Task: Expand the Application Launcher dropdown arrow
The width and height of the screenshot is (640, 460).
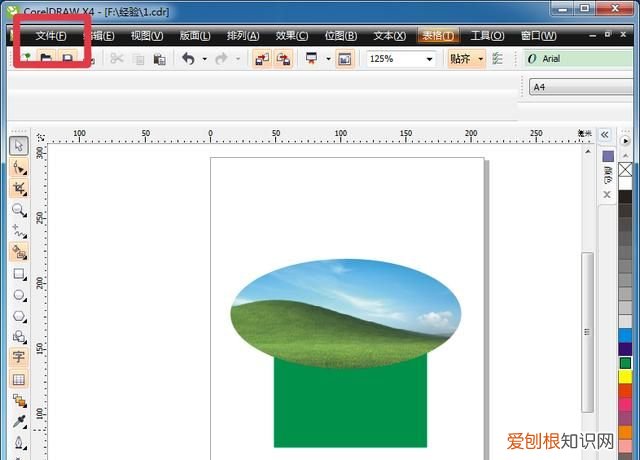Action: click(x=328, y=59)
